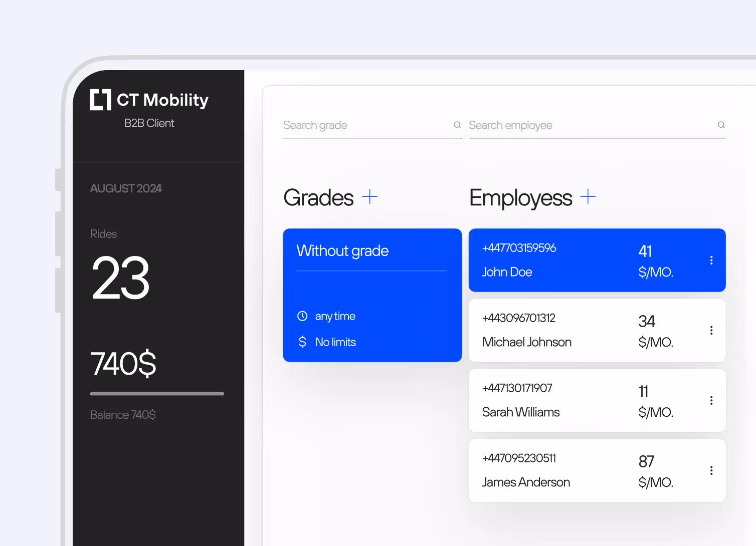Click the B2B Client subtitle
Image resolution: width=756 pixels, height=546 pixels.
(149, 123)
